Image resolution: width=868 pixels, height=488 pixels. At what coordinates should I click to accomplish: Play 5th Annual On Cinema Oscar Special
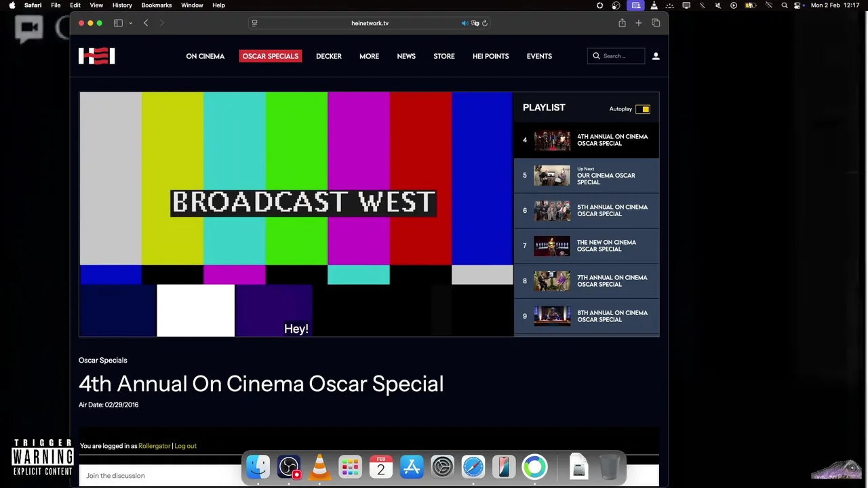pyautogui.click(x=587, y=211)
